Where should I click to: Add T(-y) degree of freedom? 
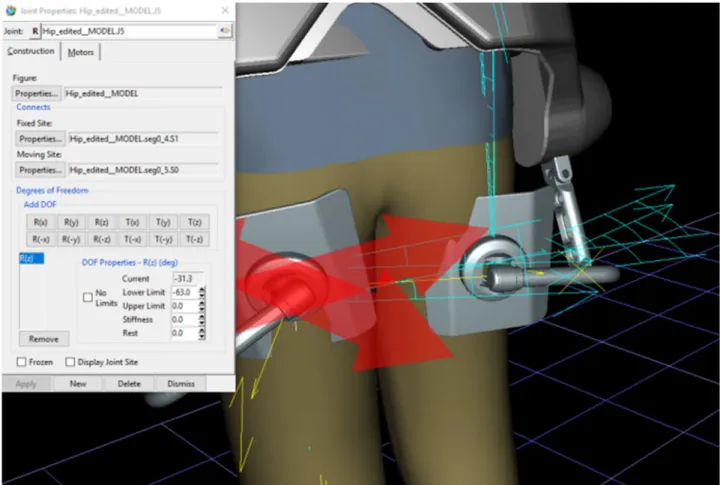163,239
